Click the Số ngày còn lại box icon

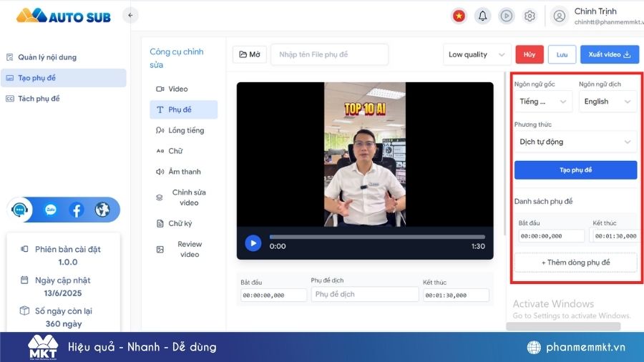(x=24, y=310)
